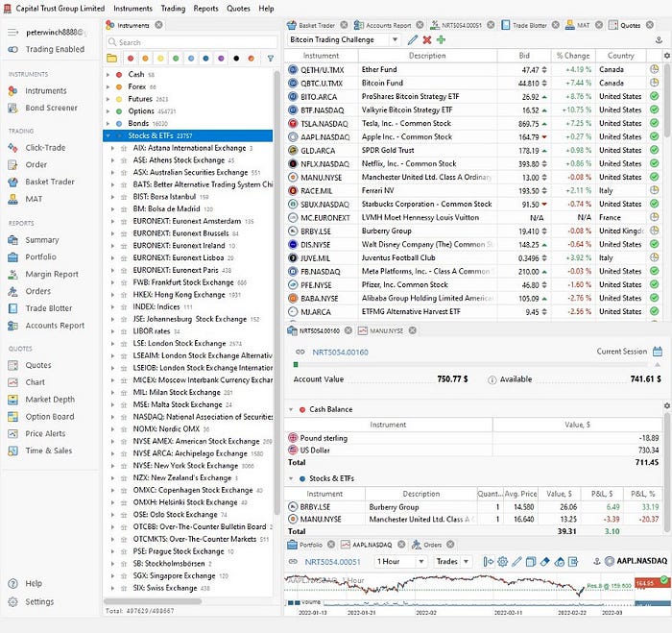Click the Current Session calendar icon
Viewport: 672px width, 633px height.
pos(658,352)
